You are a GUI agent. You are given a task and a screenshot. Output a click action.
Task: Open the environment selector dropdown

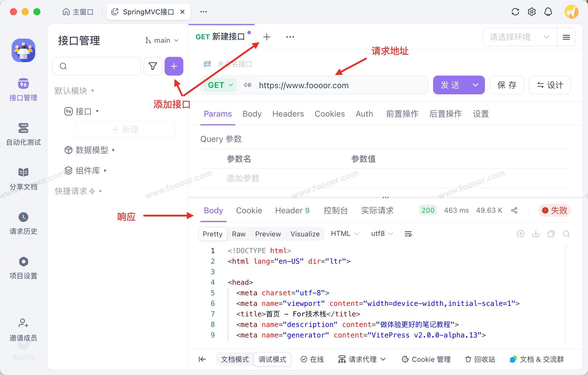click(x=519, y=37)
